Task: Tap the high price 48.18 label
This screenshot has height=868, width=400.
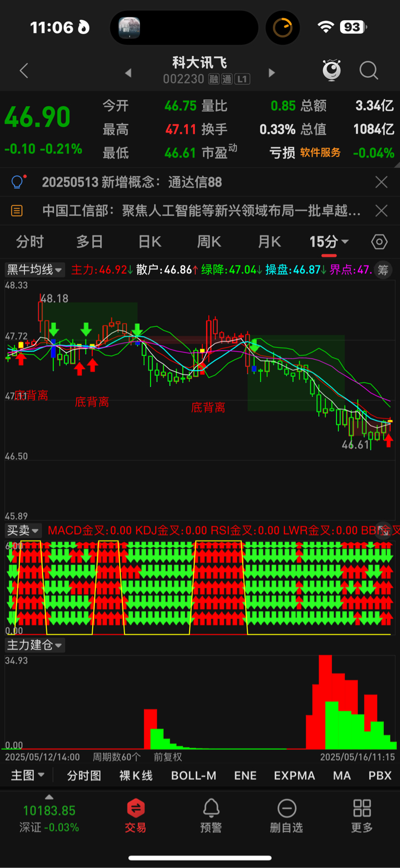Action: 55,299
